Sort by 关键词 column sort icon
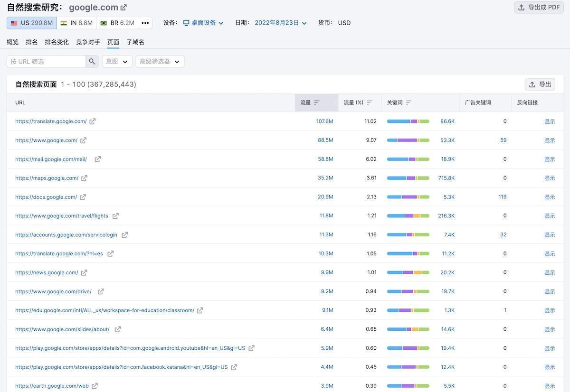This screenshot has height=392, width=570. tap(408, 103)
